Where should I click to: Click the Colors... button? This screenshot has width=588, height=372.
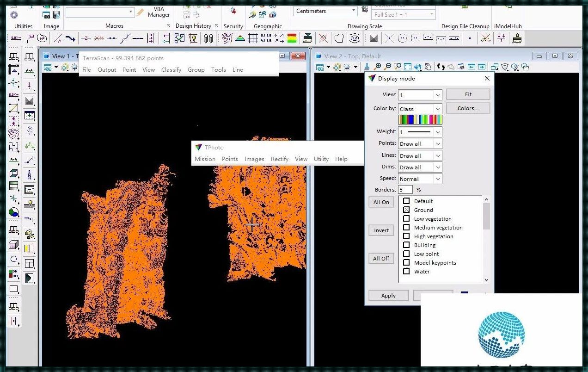[x=468, y=108]
